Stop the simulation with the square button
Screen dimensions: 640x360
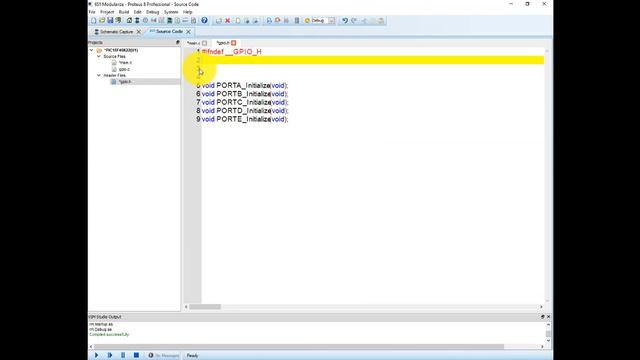[136, 356]
